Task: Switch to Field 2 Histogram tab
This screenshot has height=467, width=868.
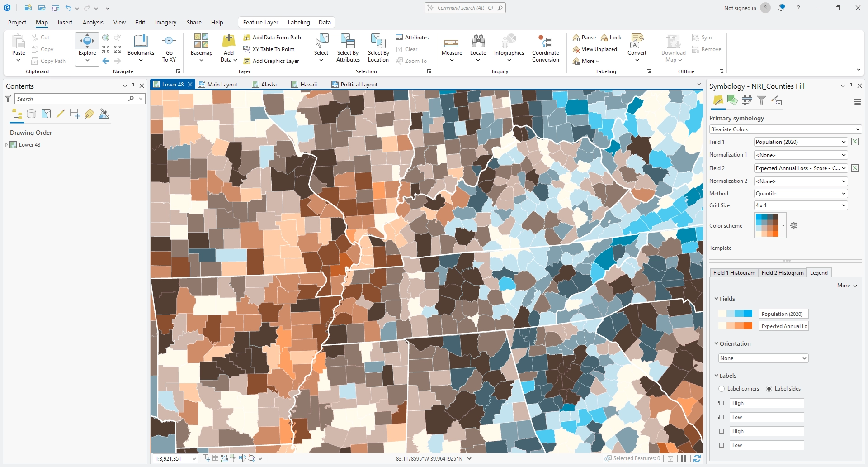Action: click(782, 273)
